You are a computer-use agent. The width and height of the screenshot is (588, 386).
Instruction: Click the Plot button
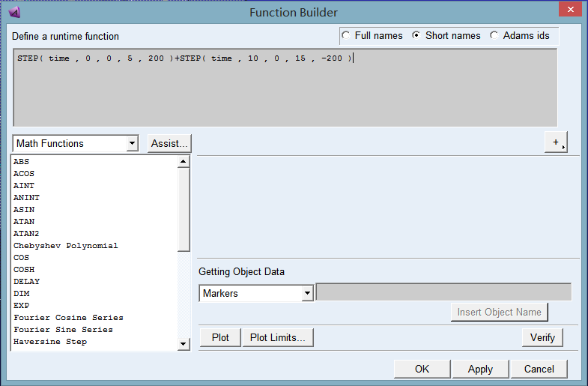tap(220, 337)
